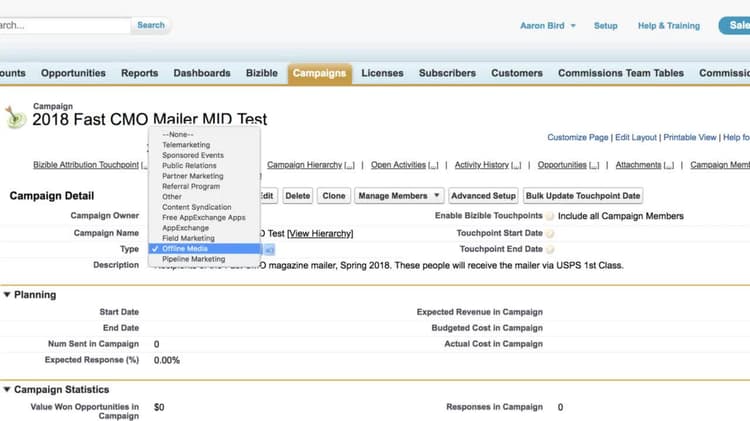The image size is (750, 421).
Task: Click Bulk Update Touchpoint Date button
Action: [x=583, y=196]
